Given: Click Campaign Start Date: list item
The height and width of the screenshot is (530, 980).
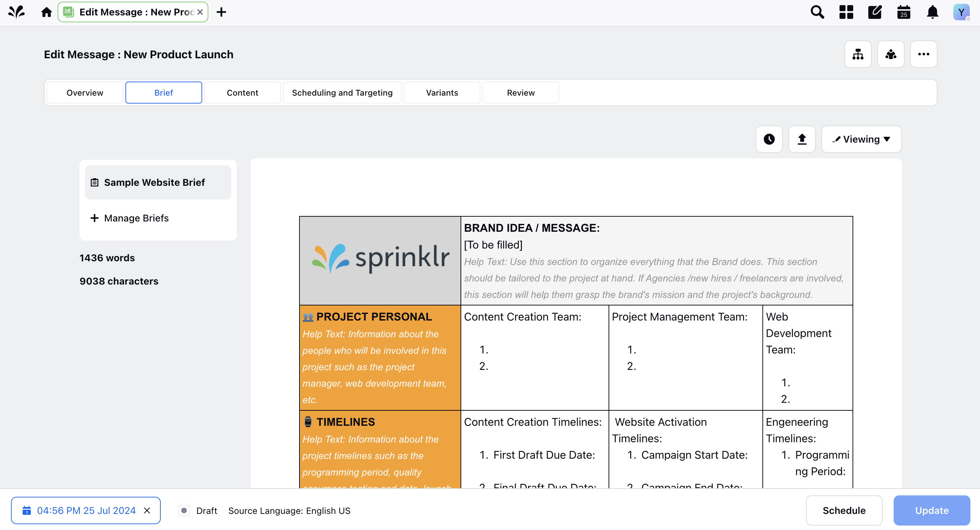Looking at the screenshot, I should coord(694,455).
